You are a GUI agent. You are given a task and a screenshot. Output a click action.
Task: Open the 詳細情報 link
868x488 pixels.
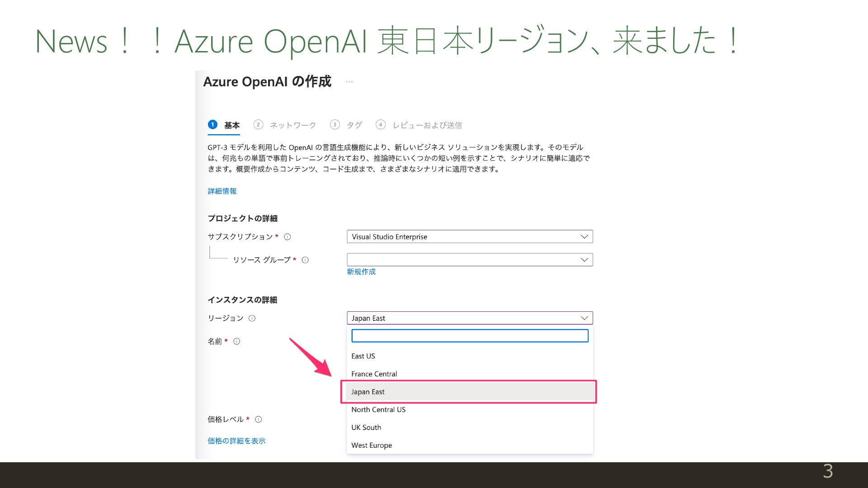point(222,191)
